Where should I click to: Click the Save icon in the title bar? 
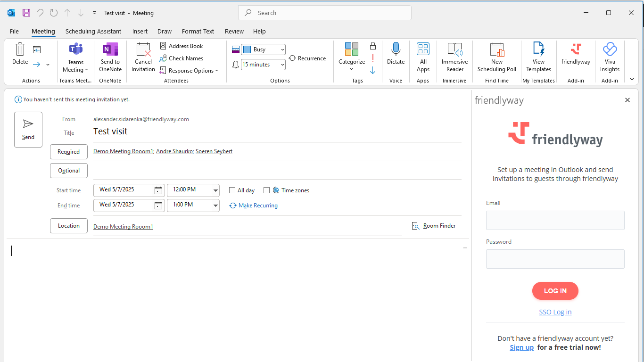[x=26, y=13]
